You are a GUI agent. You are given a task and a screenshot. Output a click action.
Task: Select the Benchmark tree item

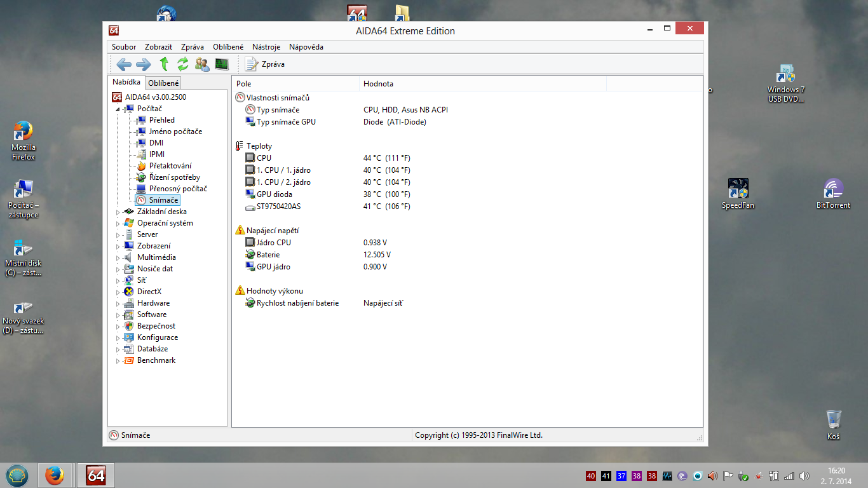pos(156,360)
